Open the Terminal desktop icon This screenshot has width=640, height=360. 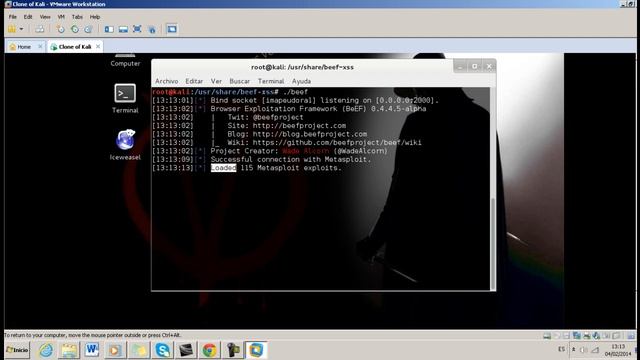(125, 99)
